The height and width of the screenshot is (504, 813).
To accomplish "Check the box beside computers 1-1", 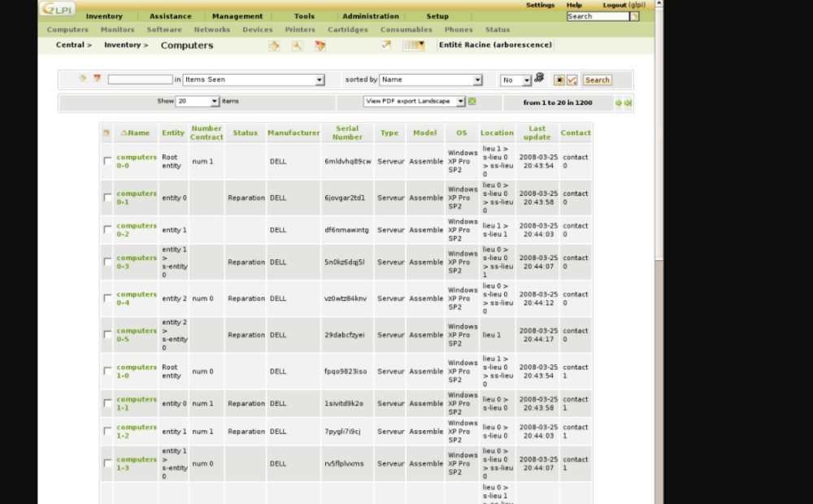I will pyautogui.click(x=107, y=403).
